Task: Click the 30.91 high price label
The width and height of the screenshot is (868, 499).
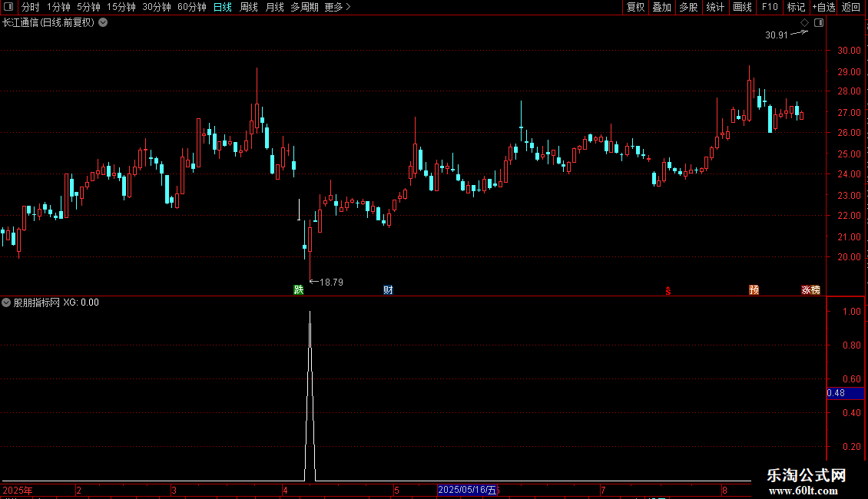Action: tap(776, 35)
